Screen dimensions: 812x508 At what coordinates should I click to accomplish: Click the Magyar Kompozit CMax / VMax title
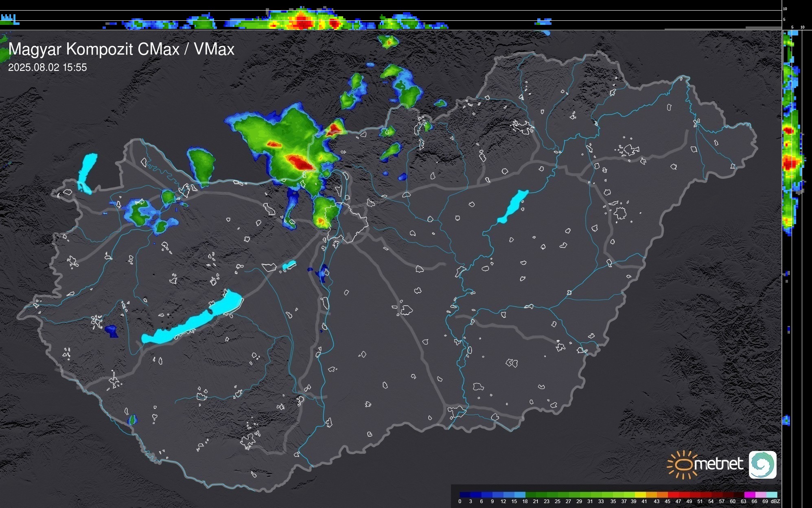(x=121, y=49)
